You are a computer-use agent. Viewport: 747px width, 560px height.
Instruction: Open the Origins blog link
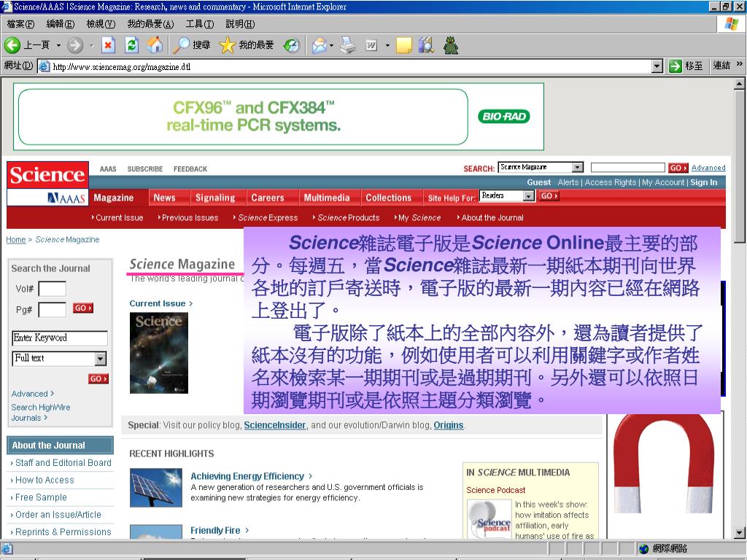click(449, 425)
